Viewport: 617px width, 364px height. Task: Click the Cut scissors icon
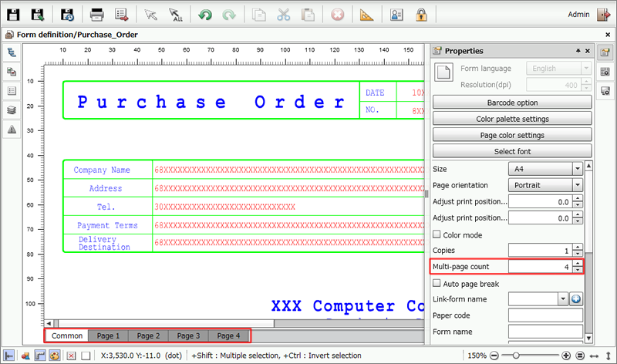pos(283,15)
